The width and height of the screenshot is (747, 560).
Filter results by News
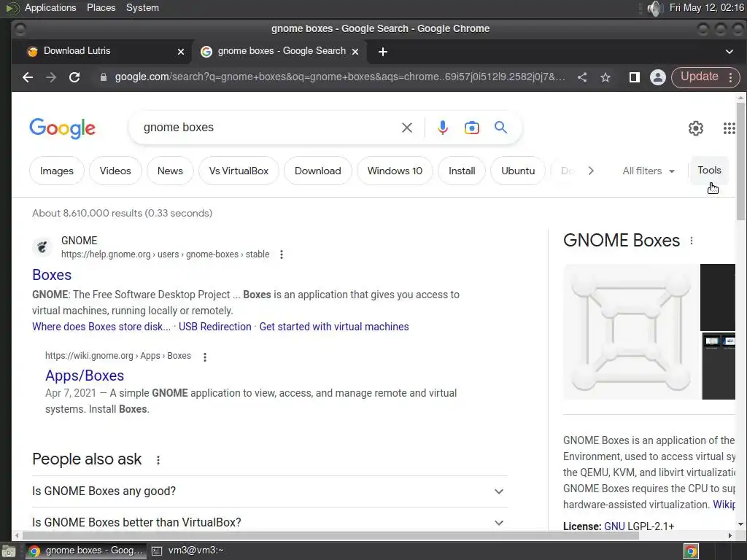[170, 171]
